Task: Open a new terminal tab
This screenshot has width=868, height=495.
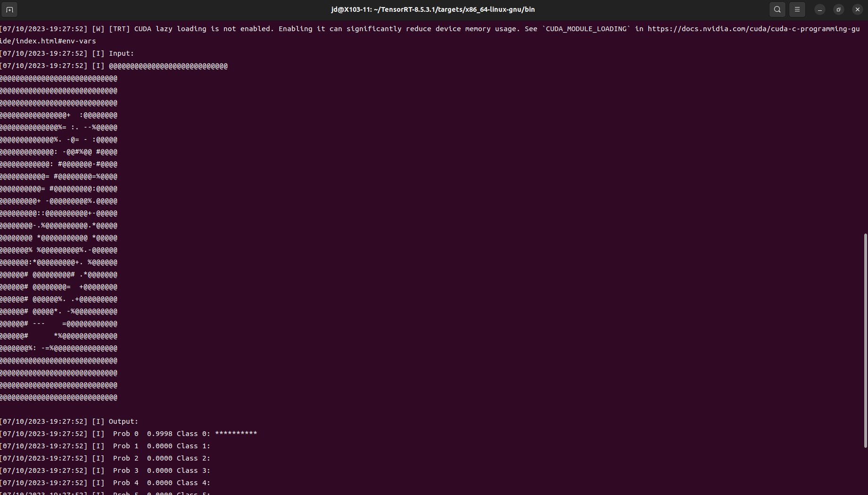Action: (9, 9)
